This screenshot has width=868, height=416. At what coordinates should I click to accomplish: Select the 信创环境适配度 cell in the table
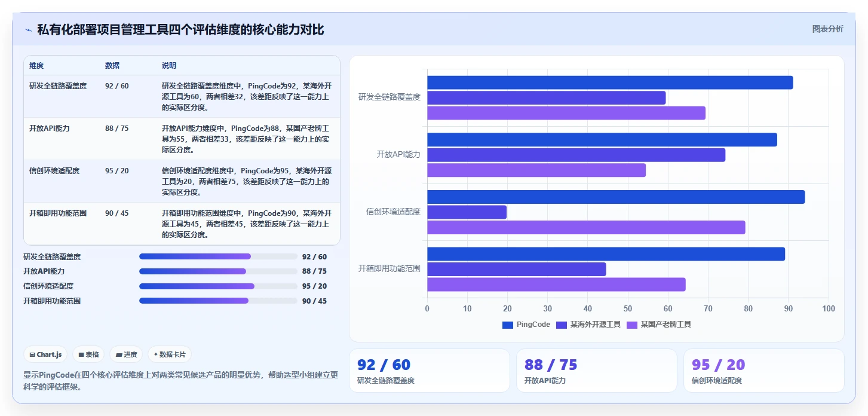coord(54,171)
